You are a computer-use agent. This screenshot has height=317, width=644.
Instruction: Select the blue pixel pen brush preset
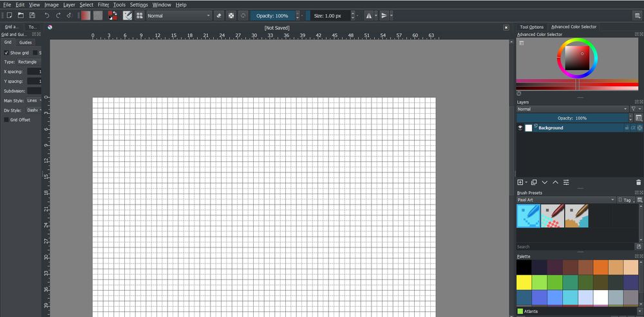528,215
